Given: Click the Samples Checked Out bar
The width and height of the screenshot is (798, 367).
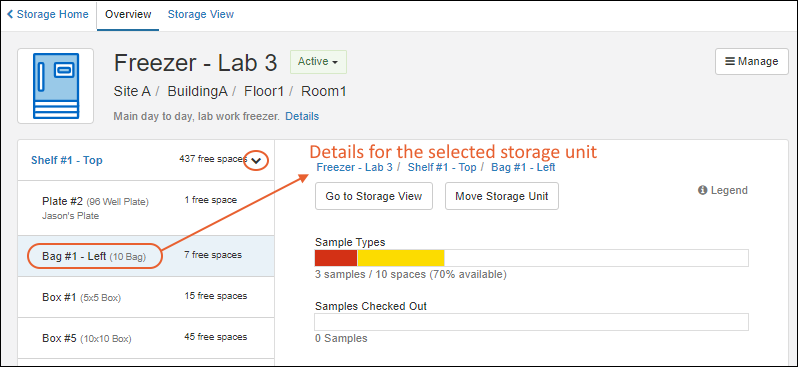Looking at the screenshot, I should (x=531, y=322).
